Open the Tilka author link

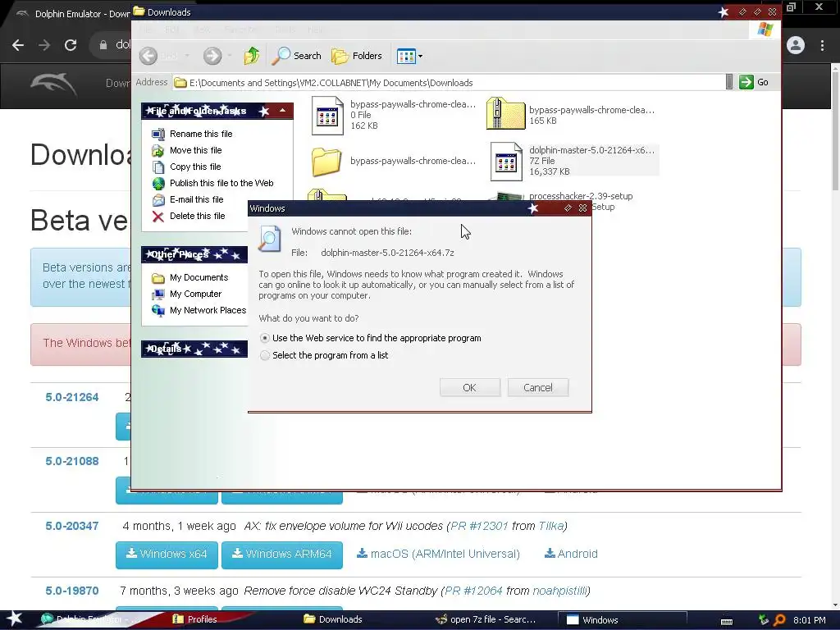(550, 526)
